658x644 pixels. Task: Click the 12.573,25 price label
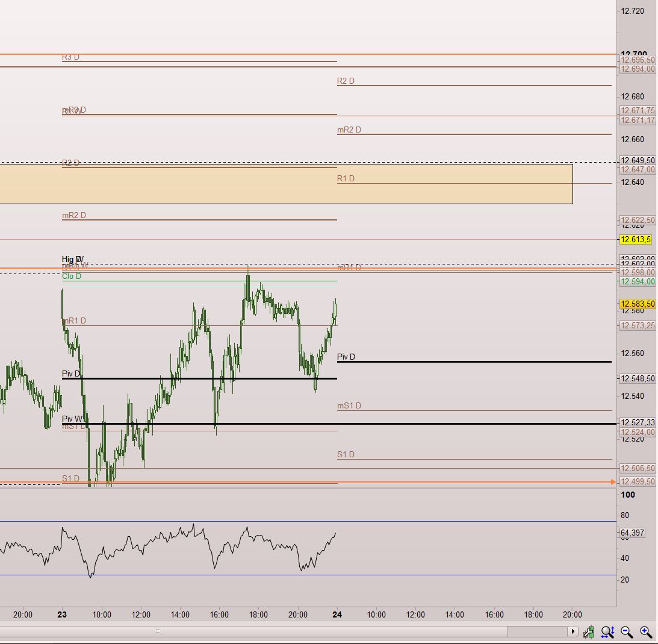638,325
